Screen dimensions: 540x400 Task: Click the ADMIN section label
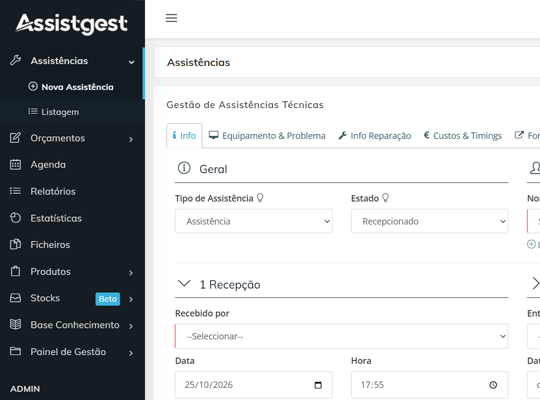point(25,389)
